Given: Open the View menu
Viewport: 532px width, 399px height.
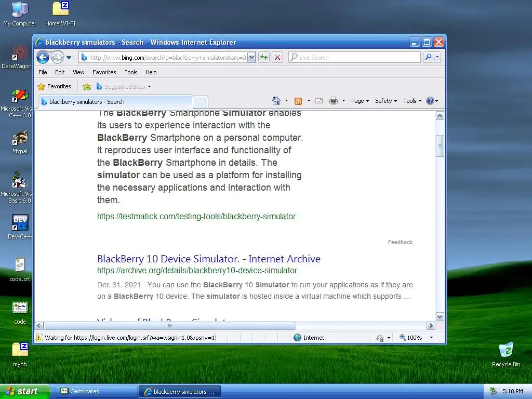Looking at the screenshot, I should click(x=78, y=72).
